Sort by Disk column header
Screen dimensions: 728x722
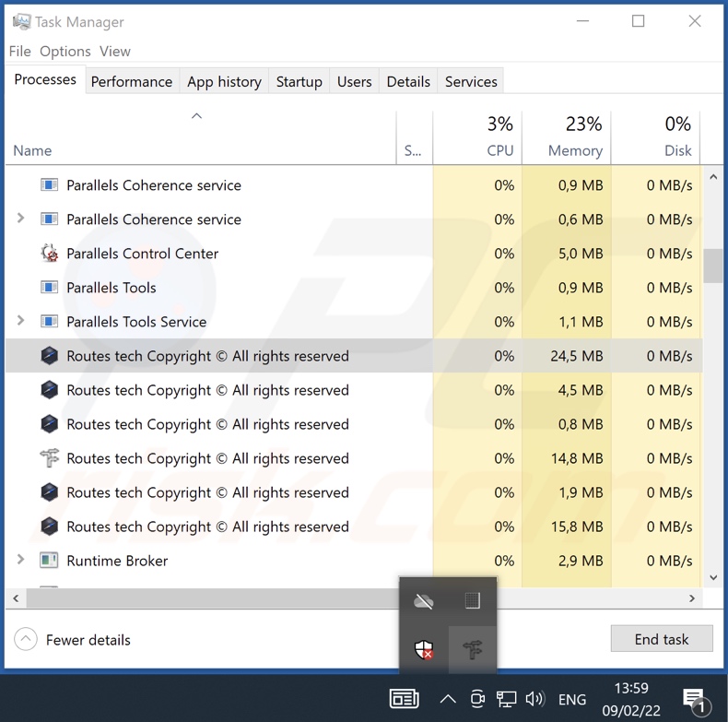point(655,137)
